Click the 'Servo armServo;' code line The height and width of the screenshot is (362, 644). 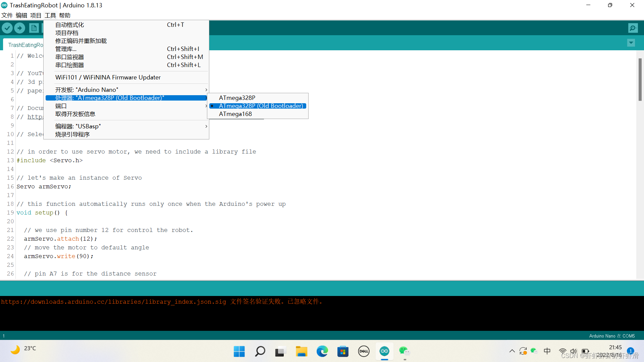44,187
